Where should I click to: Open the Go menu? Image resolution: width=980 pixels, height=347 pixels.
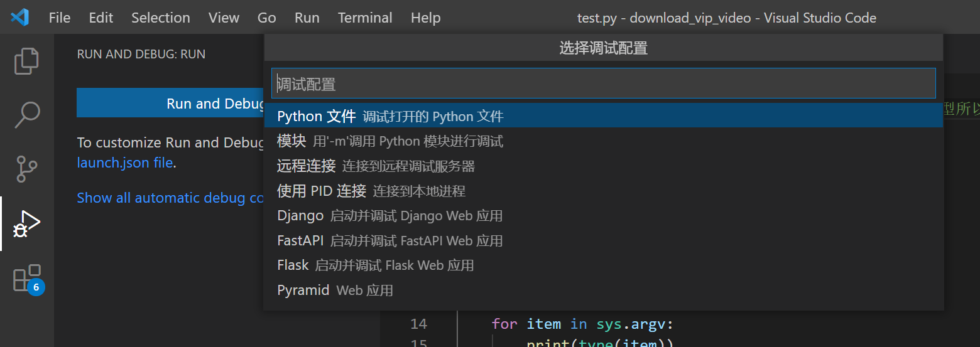tap(267, 18)
